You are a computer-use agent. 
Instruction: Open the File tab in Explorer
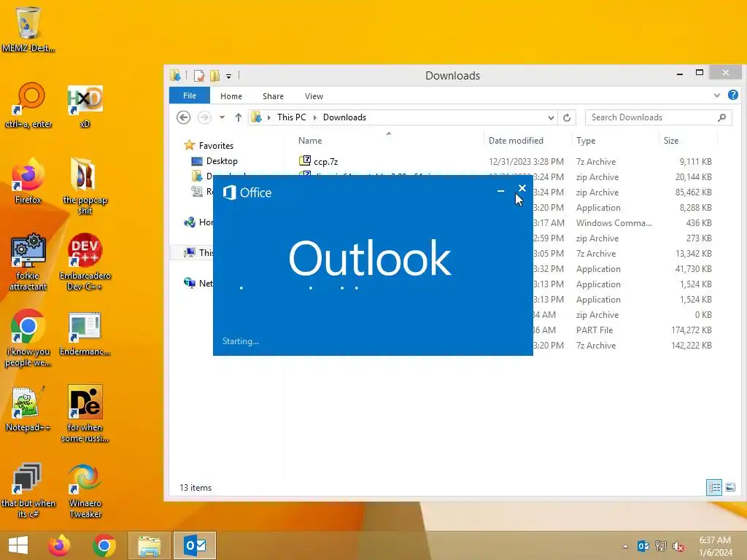(x=190, y=96)
